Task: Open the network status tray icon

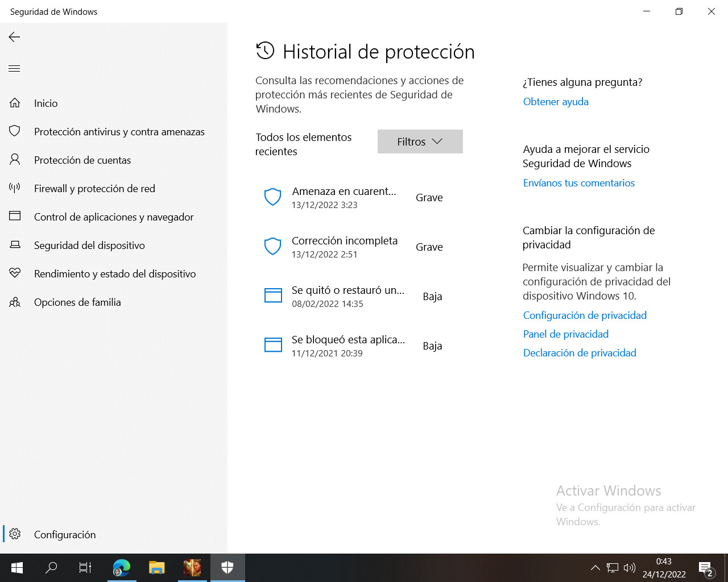Action: (x=612, y=568)
